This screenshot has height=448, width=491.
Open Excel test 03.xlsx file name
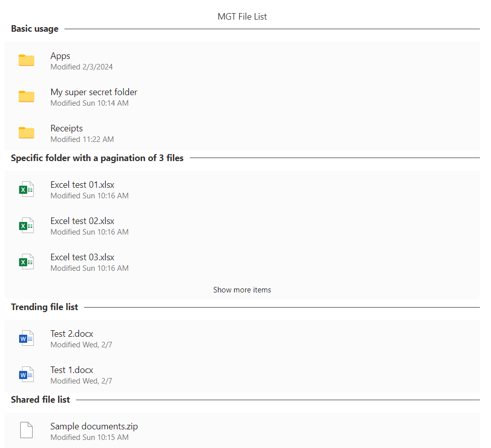[x=82, y=257]
